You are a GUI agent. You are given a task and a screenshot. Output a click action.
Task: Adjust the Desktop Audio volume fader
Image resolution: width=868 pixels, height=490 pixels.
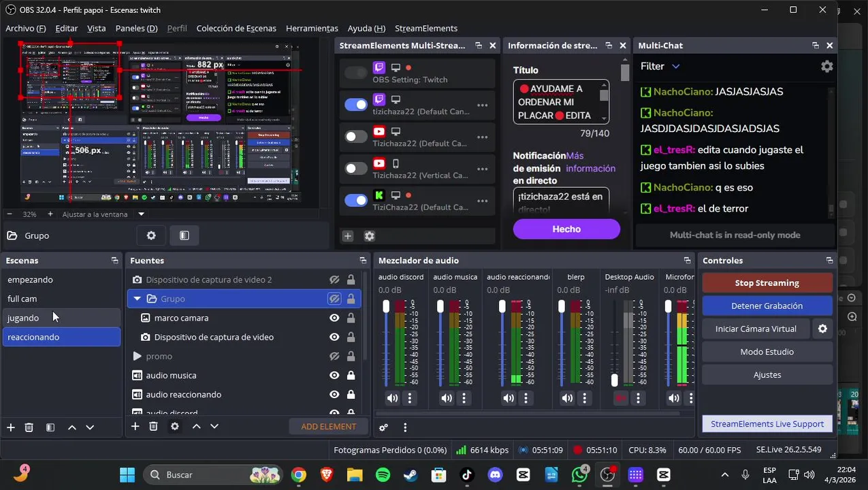tap(615, 380)
